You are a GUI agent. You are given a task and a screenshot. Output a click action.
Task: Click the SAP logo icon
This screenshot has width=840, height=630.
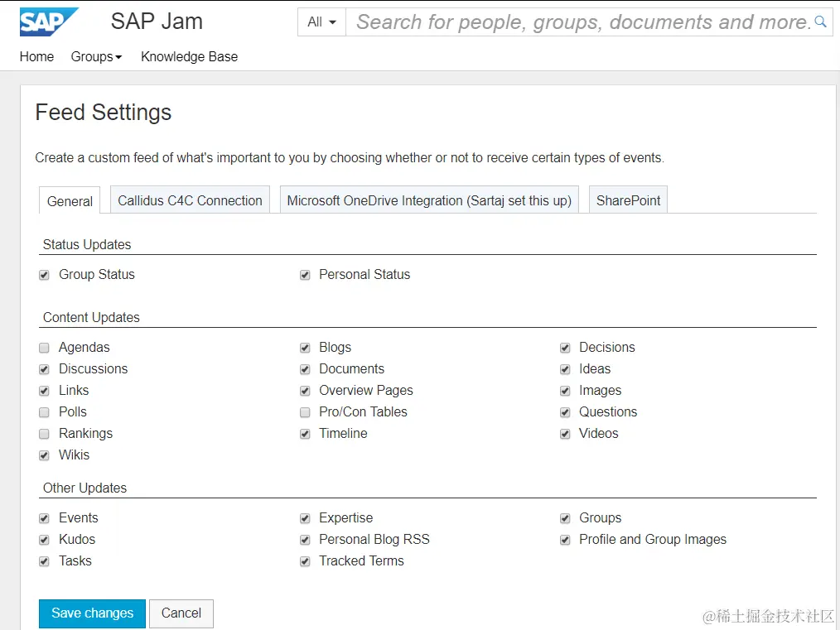pyautogui.click(x=49, y=22)
